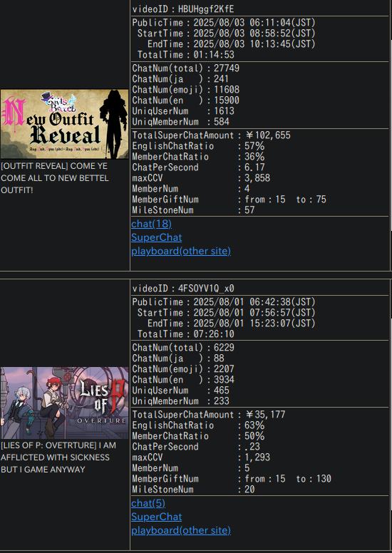Click MemberGiftNum 'from : 15 to : 130'

(288, 479)
